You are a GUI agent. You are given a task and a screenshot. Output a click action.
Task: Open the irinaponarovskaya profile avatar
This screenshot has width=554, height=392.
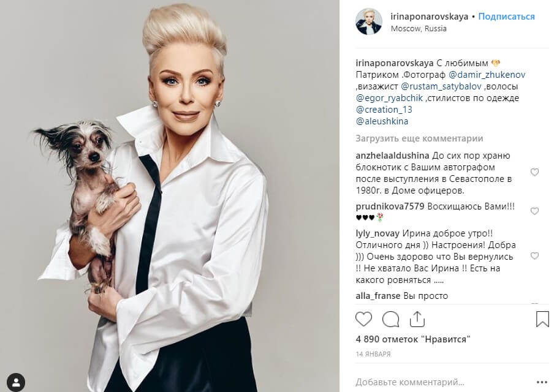[368, 22]
